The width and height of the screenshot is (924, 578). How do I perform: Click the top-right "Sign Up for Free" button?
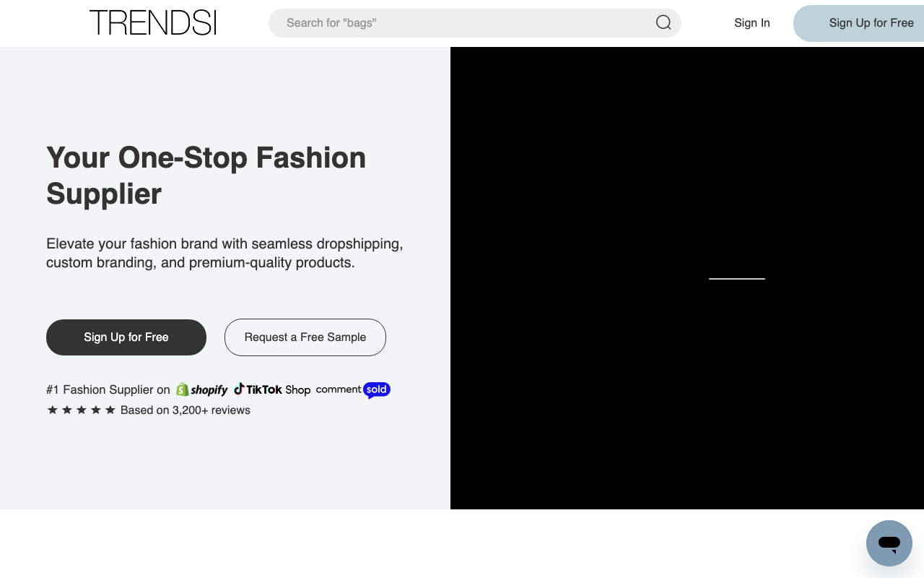pyautogui.click(x=871, y=22)
